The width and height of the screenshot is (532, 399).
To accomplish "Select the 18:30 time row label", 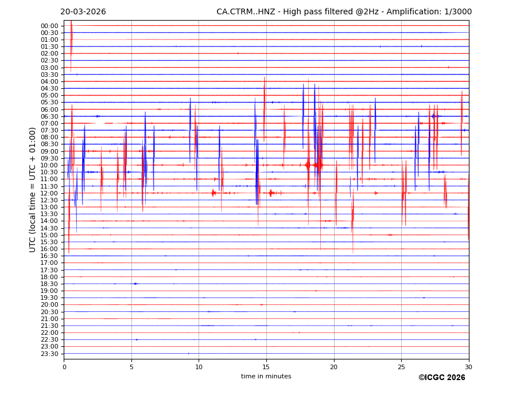I will (49, 284).
